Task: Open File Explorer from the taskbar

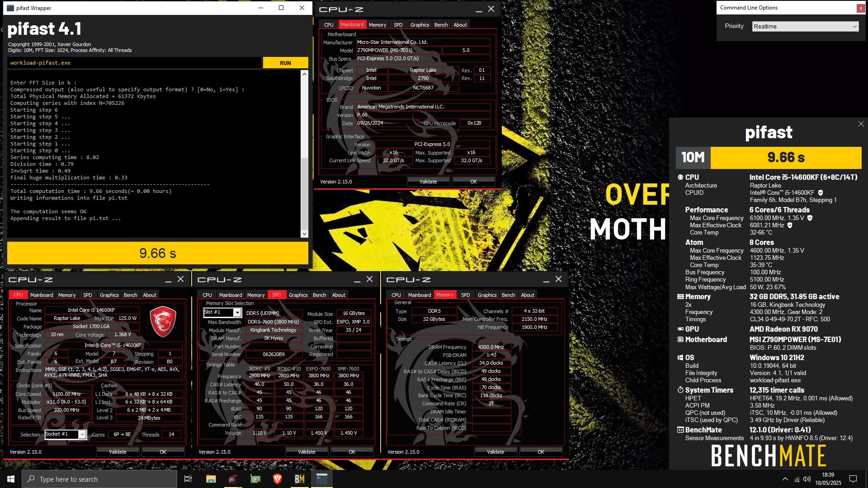Action: click(x=211, y=479)
